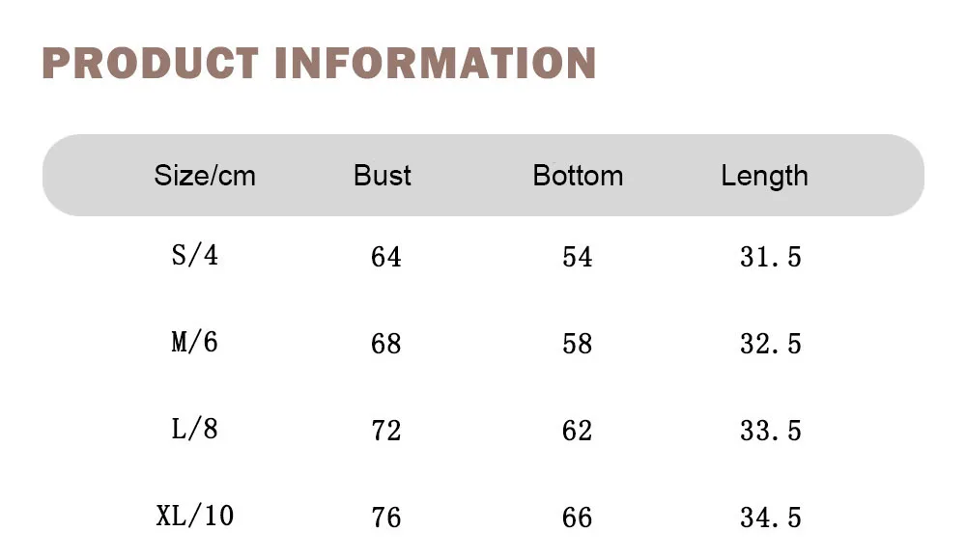Click the Bottom column header
This screenshot has height=560, width=966.
(578, 176)
